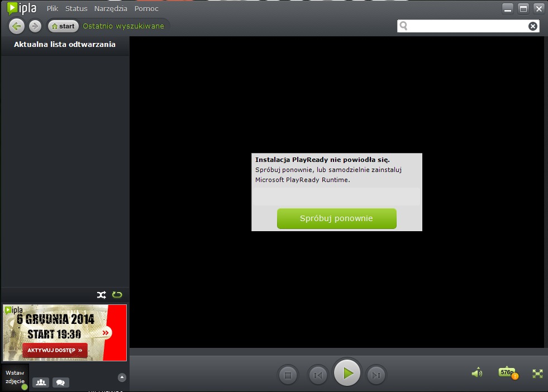Click the 6 Grudnia 2014 advertisement banner
This screenshot has width=548, height=392.
pyautogui.click(x=65, y=333)
